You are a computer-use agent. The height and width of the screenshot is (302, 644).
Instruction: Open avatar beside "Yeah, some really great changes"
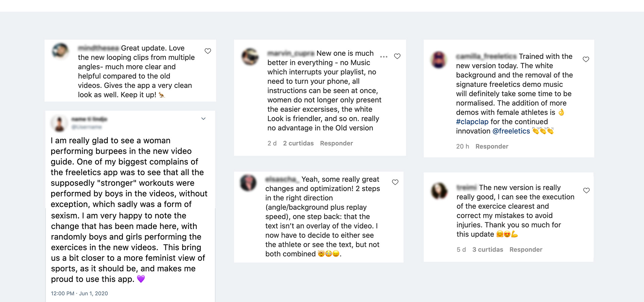(x=248, y=183)
